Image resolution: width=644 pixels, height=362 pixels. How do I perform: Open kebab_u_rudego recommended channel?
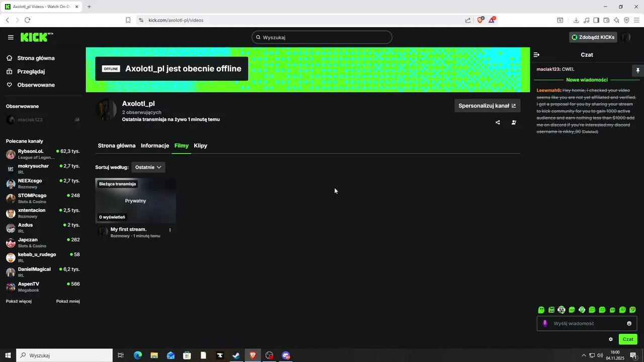pos(43,257)
